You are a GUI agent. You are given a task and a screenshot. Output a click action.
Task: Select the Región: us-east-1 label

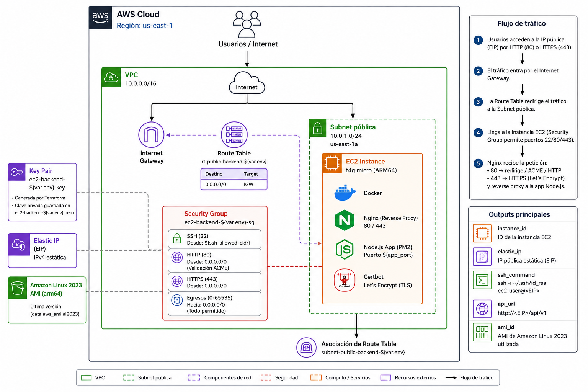(x=145, y=26)
